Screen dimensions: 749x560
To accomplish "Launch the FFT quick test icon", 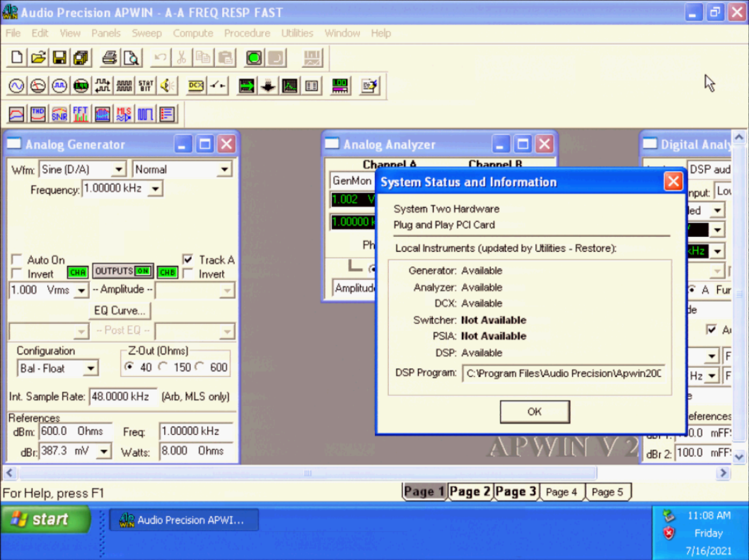I will point(81,114).
